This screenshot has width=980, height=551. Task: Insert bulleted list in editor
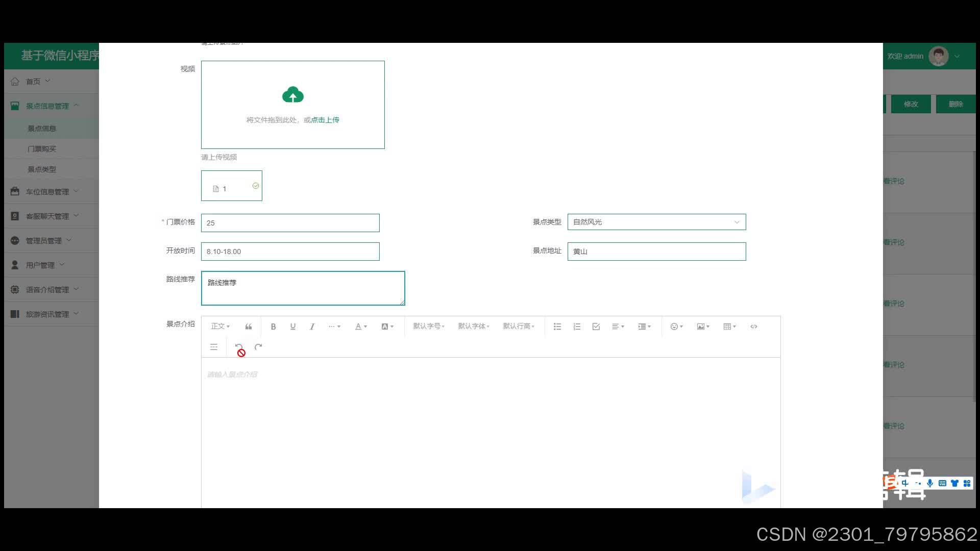click(557, 327)
